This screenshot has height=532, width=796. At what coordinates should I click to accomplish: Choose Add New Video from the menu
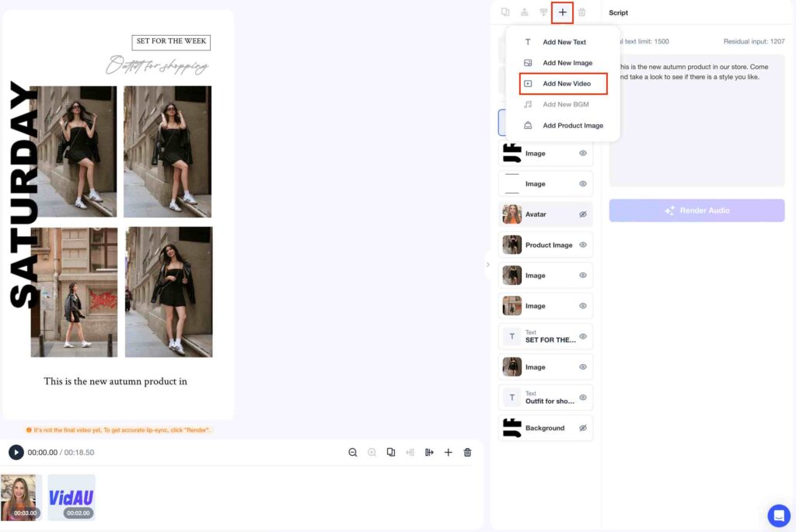[564, 84]
